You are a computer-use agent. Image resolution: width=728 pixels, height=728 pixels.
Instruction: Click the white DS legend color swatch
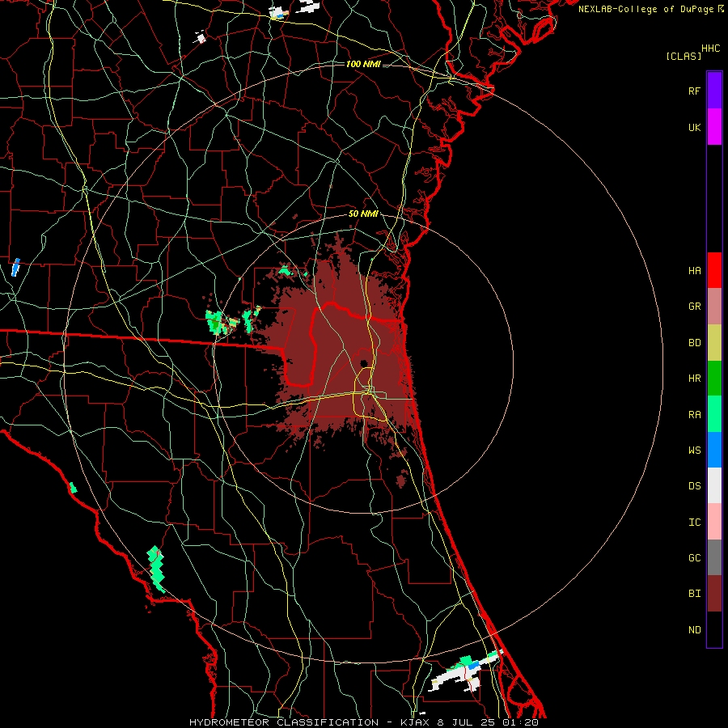[714, 485]
